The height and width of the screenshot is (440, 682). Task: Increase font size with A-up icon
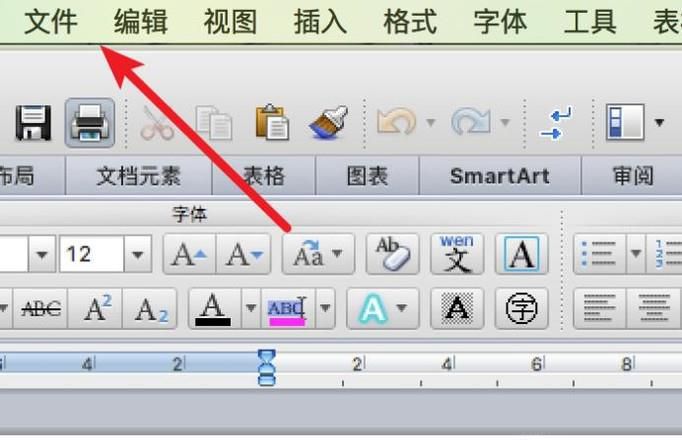(x=189, y=254)
